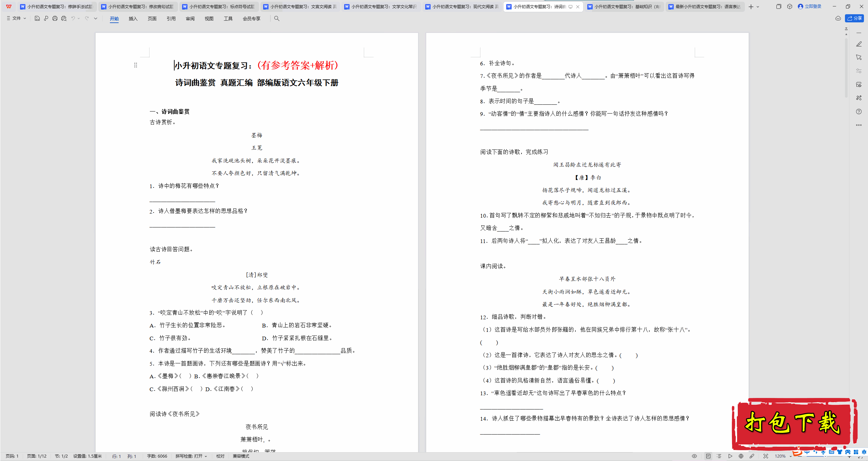Open the 页面 ribbon tab
The height and width of the screenshot is (461, 868).
(x=152, y=19)
